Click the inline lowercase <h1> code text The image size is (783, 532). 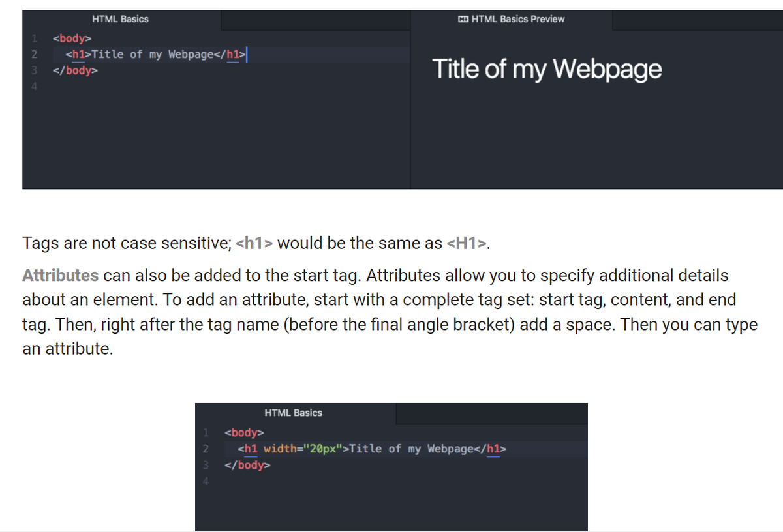(256, 244)
